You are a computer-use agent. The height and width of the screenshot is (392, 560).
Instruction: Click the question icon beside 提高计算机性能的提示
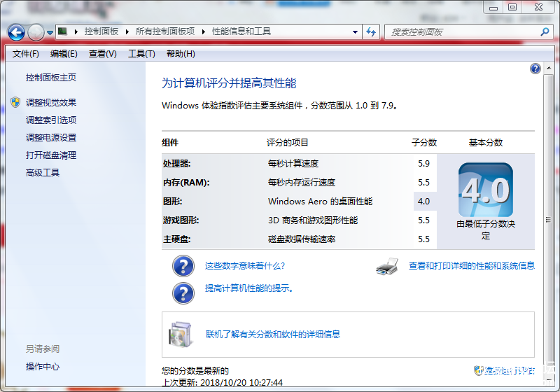point(183,293)
